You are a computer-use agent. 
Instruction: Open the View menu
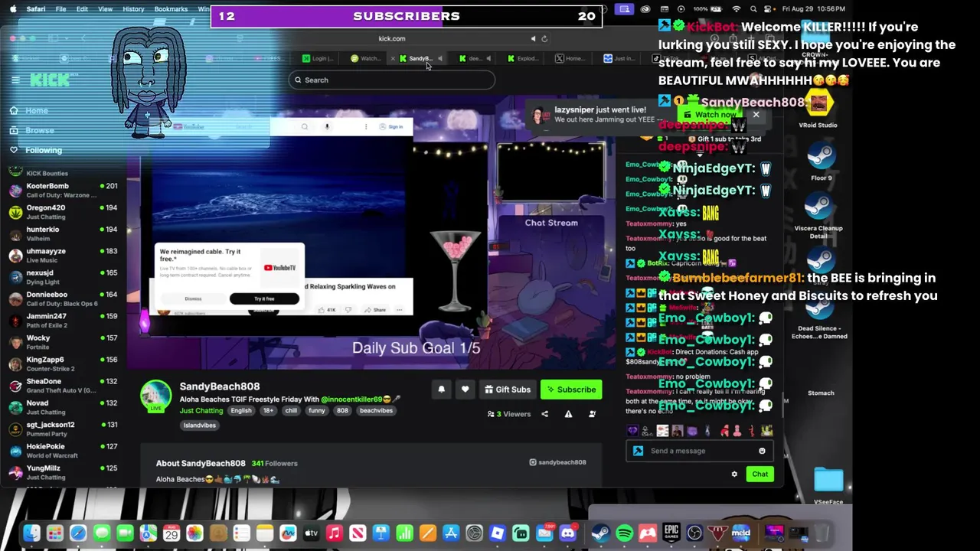point(106,9)
